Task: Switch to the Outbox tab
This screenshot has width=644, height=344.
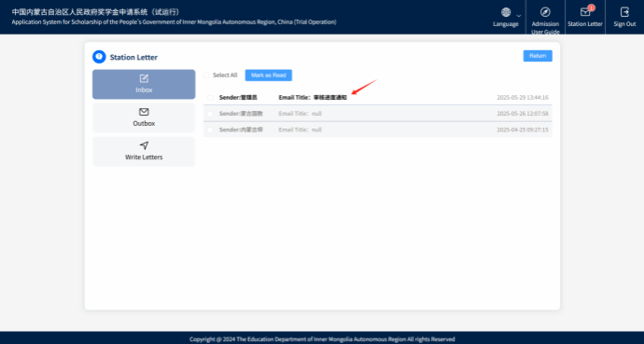Action: [x=144, y=117]
